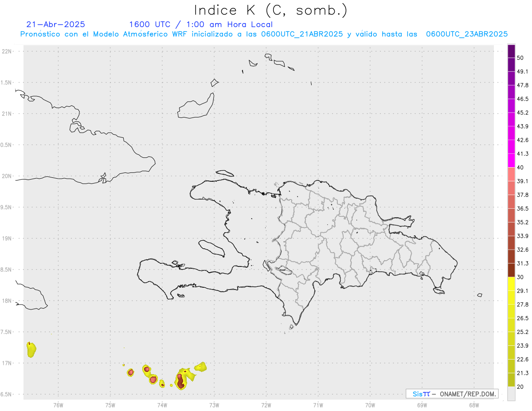Click the '70W' longitude label
Image resolution: width=532 pixels, height=411 pixels.
pos(370,405)
